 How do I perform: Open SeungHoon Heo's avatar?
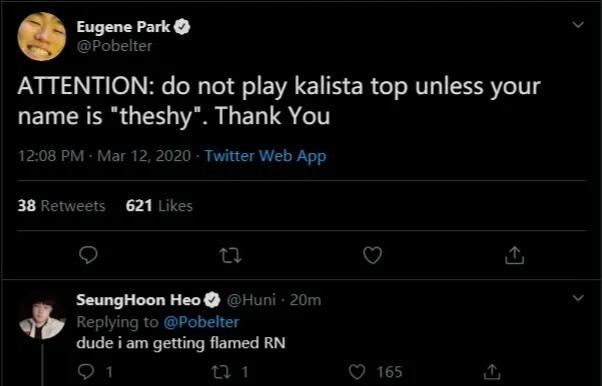(42, 317)
